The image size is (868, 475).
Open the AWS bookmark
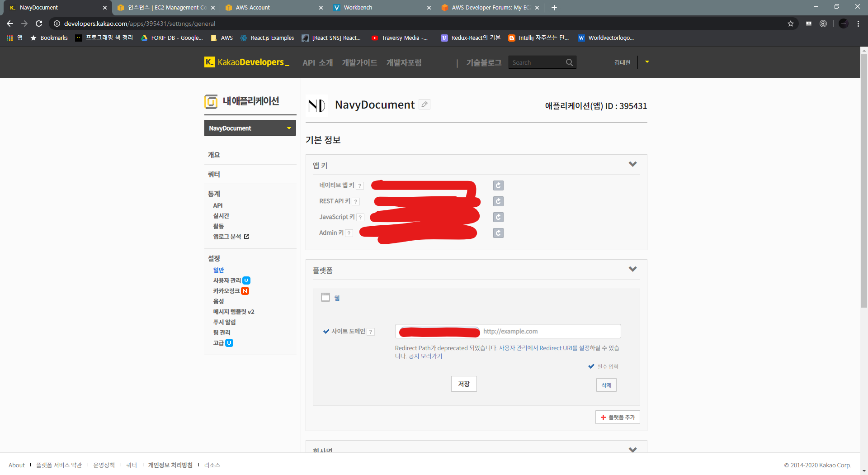click(222, 38)
